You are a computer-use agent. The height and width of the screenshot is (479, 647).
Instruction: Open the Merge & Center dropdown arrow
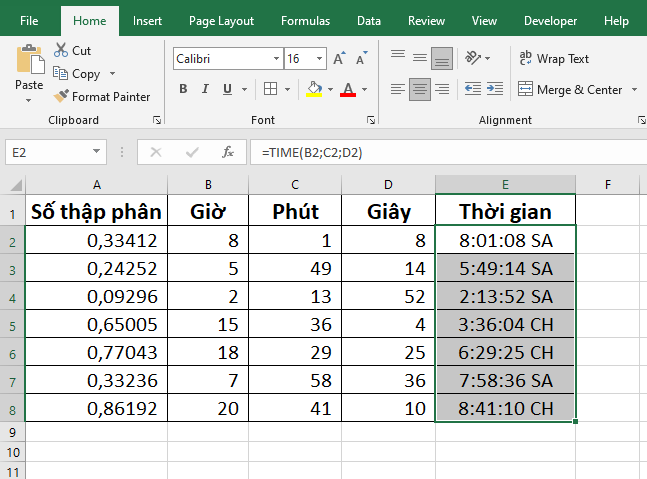coord(633,90)
